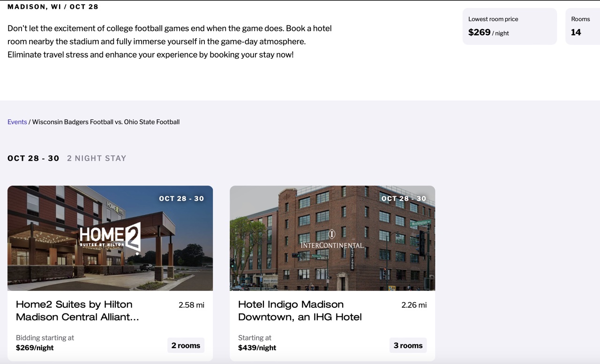
Task: Select the Rooms 14 summary card
Action: point(583,26)
